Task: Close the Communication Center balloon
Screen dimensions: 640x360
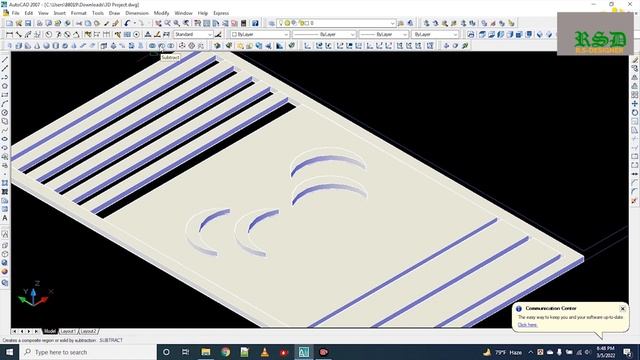Action: click(622, 309)
